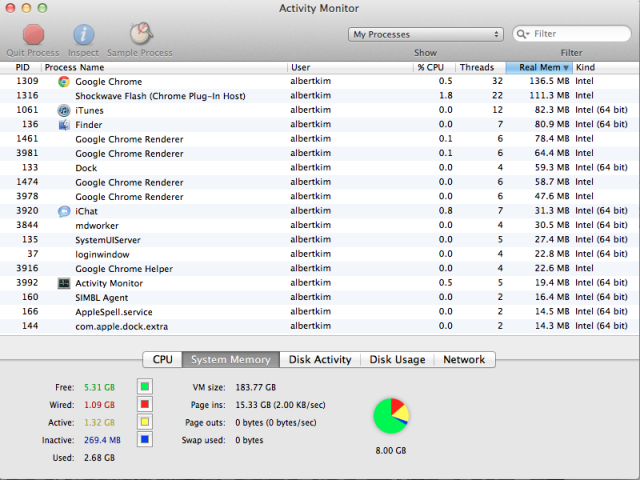Select the mdworker process row
Screen dimensions: 640x480
[x=320, y=225]
